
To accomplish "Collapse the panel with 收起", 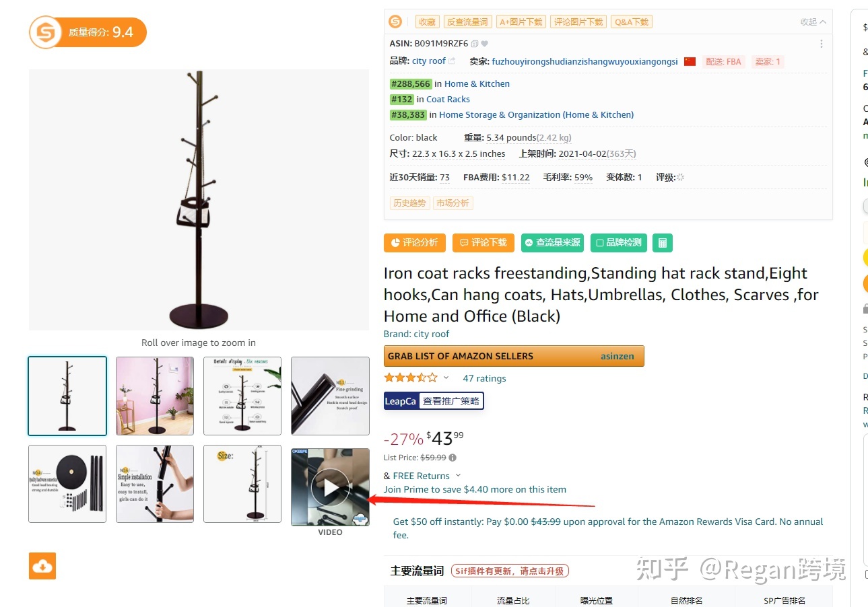I will 813,22.
